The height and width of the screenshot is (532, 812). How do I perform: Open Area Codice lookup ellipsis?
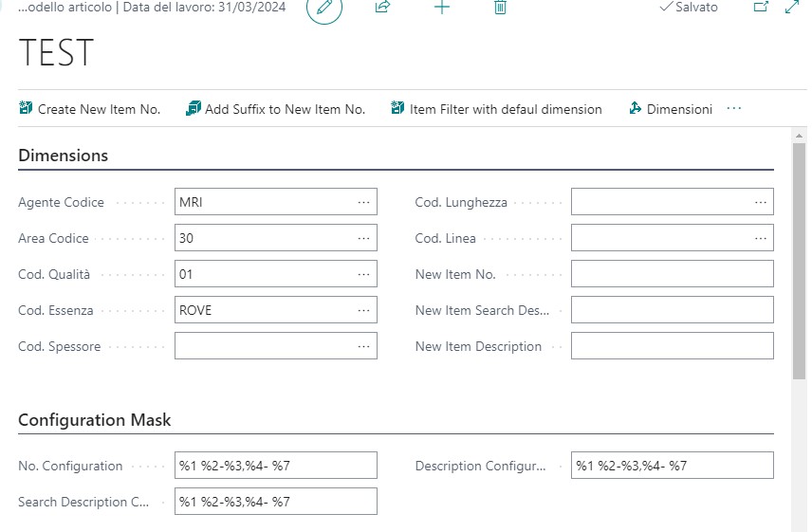click(363, 238)
